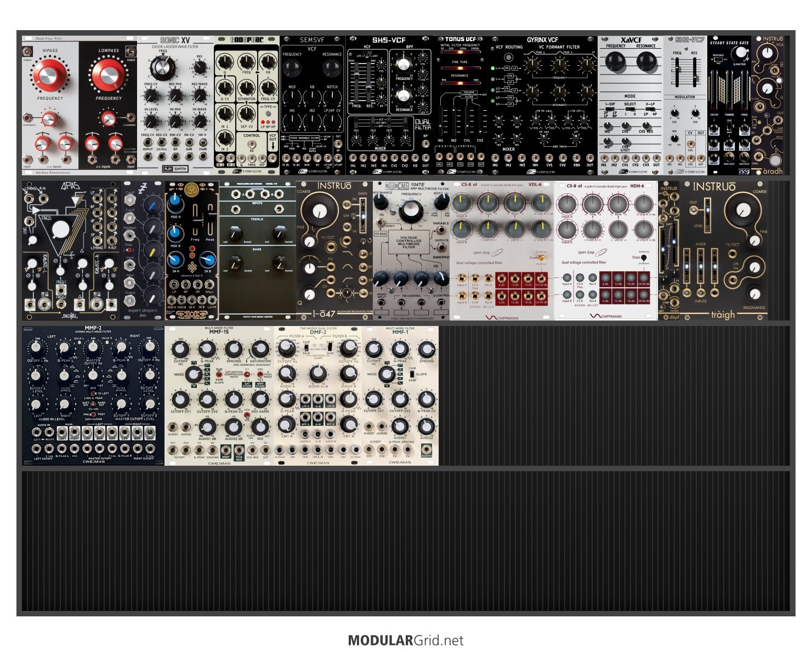Adjust the LOWPASS Frequency red knob

[108, 75]
